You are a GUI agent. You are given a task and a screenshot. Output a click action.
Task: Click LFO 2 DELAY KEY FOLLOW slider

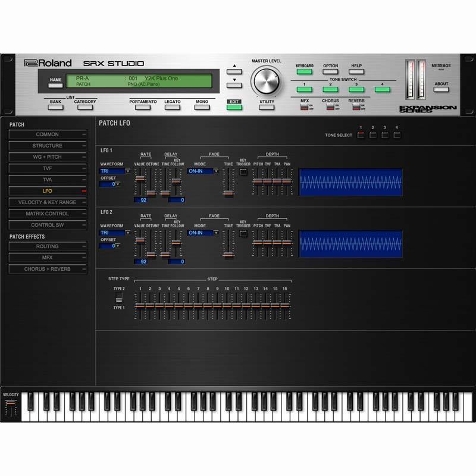[176, 244]
